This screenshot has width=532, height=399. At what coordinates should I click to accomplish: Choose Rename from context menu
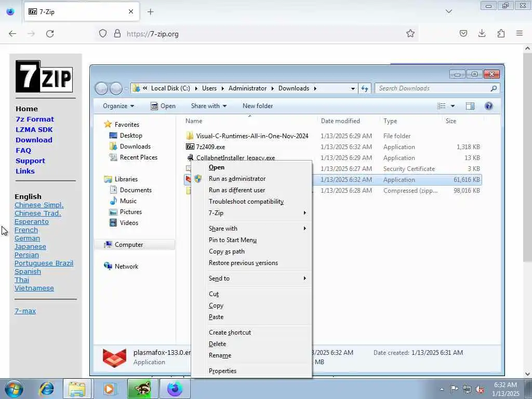(x=251, y=355)
